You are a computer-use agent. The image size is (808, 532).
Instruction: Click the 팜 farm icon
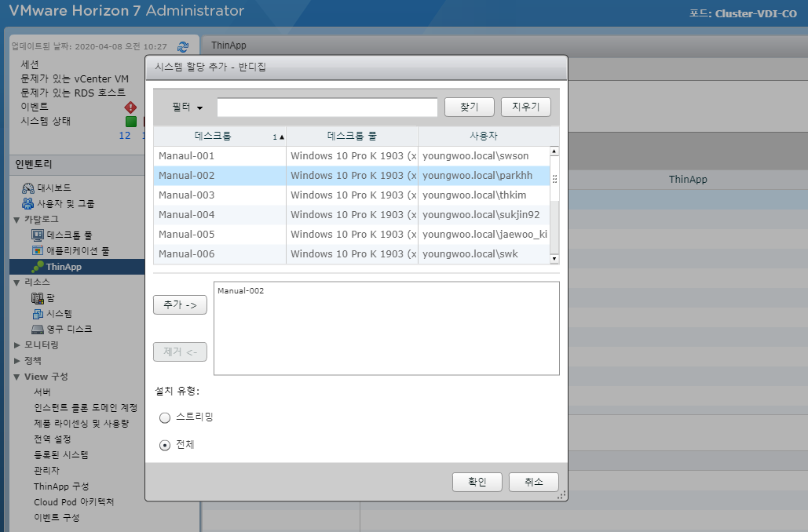(x=38, y=298)
